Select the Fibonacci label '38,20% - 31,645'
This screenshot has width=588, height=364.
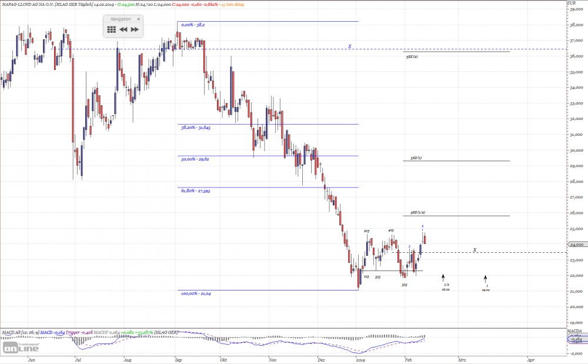point(196,128)
